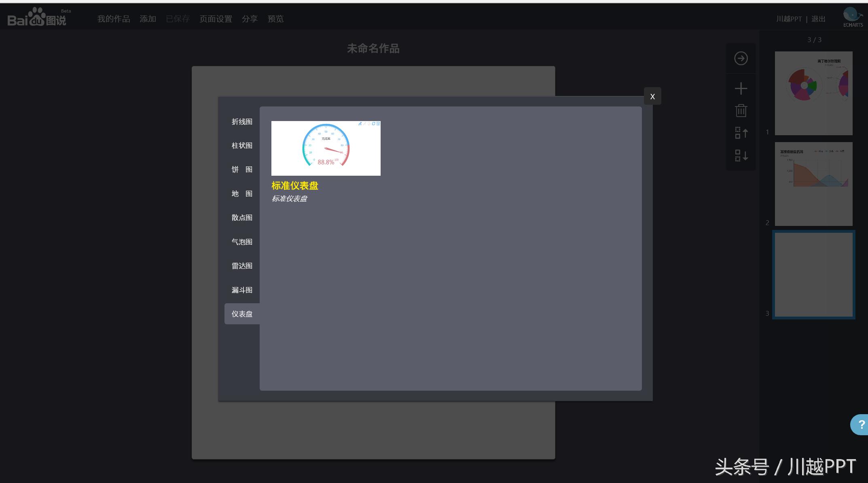Click the 预览 button
The height and width of the screenshot is (483, 868).
pyautogui.click(x=275, y=19)
